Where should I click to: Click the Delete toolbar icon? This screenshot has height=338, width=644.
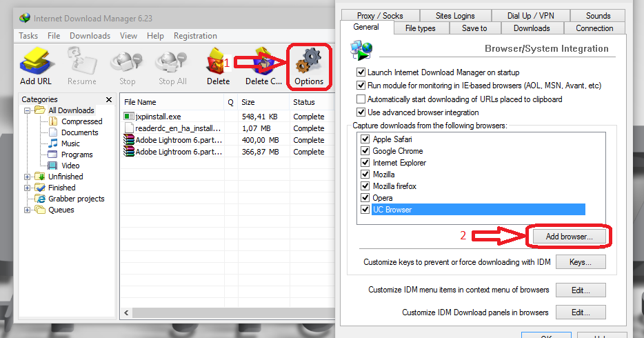click(217, 61)
